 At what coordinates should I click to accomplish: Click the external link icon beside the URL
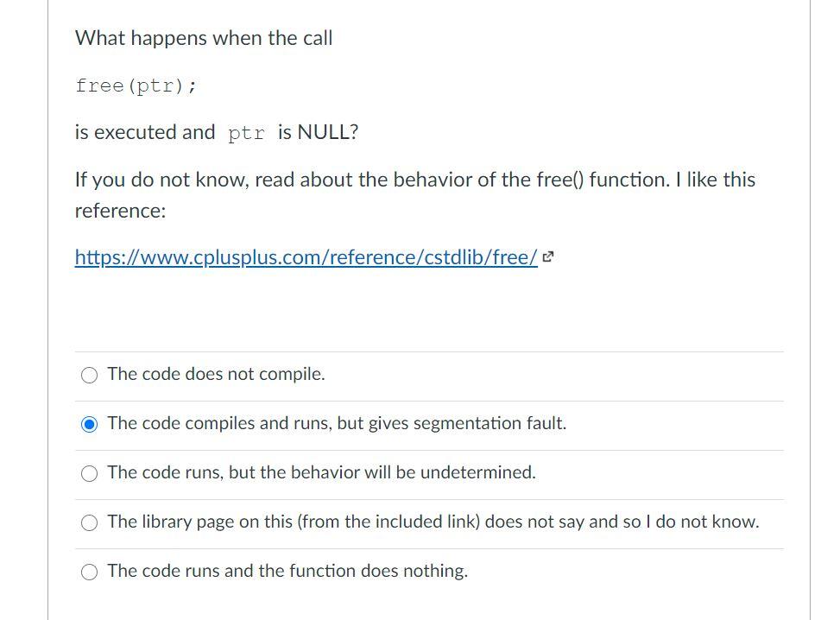pyautogui.click(x=546, y=256)
